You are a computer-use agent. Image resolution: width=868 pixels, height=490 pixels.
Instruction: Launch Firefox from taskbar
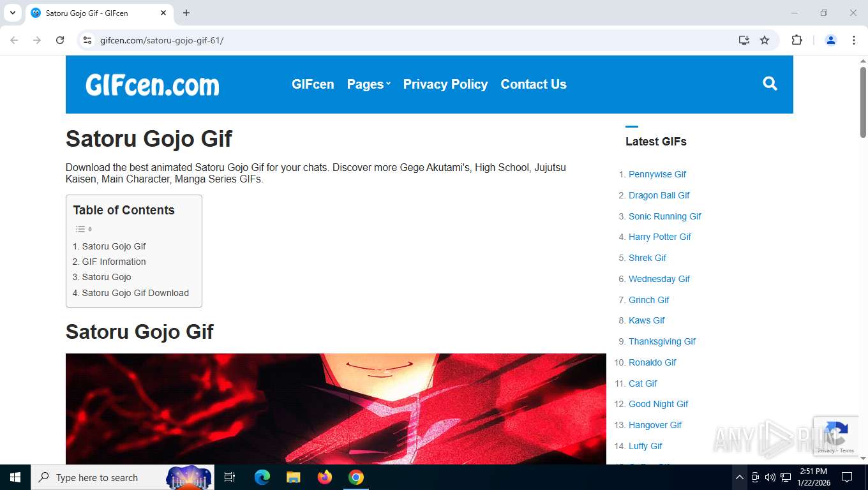click(325, 477)
